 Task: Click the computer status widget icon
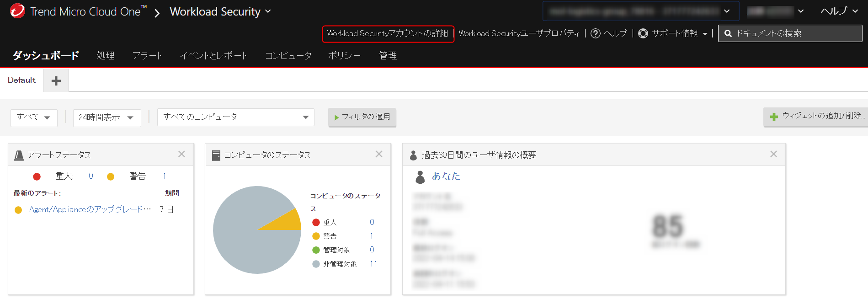pos(216,155)
